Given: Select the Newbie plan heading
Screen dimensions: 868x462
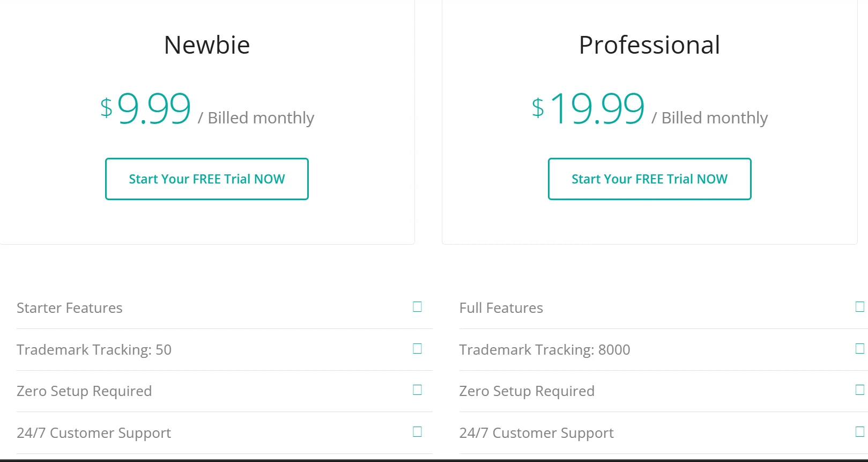Looking at the screenshot, I should tap(207, 45).
